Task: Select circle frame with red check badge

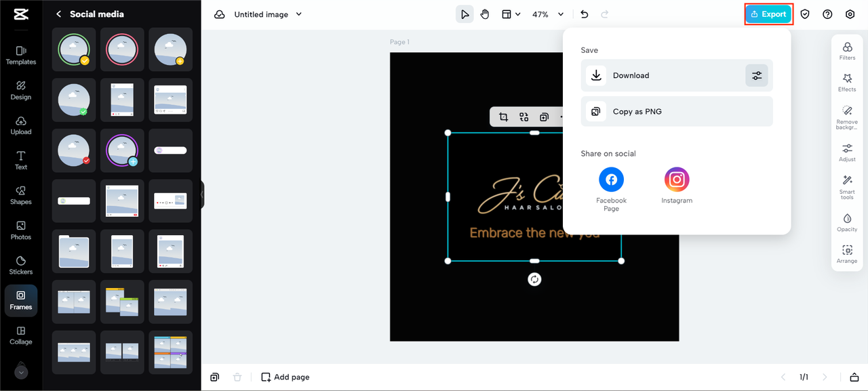Action: coord(74,150)
